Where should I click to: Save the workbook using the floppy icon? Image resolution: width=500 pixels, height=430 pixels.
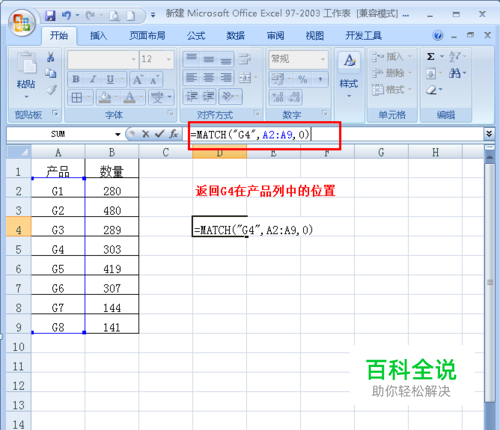50,15
